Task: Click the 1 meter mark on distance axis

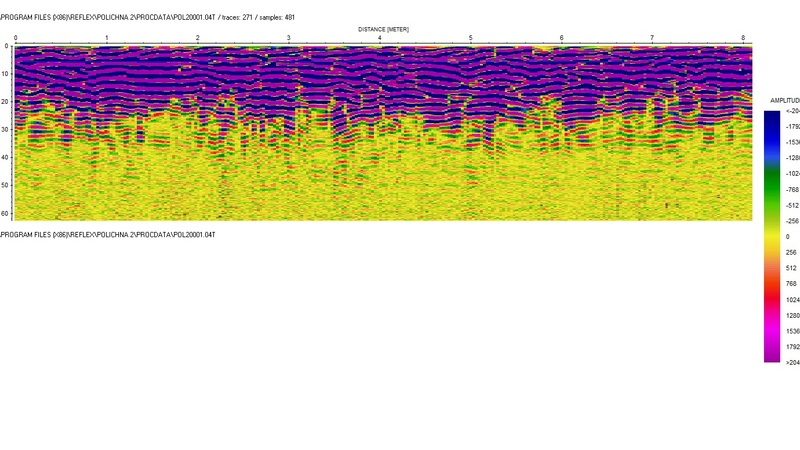Action: coord(106,38)
